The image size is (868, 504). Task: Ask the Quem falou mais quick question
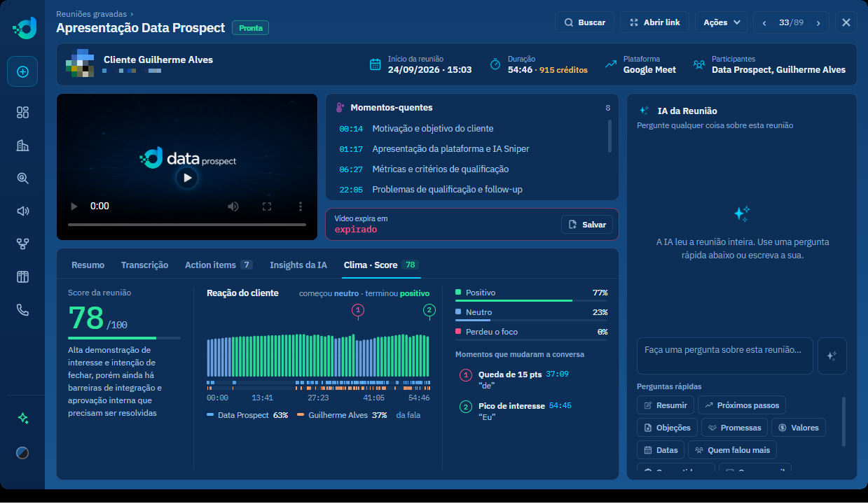[733, 450]
